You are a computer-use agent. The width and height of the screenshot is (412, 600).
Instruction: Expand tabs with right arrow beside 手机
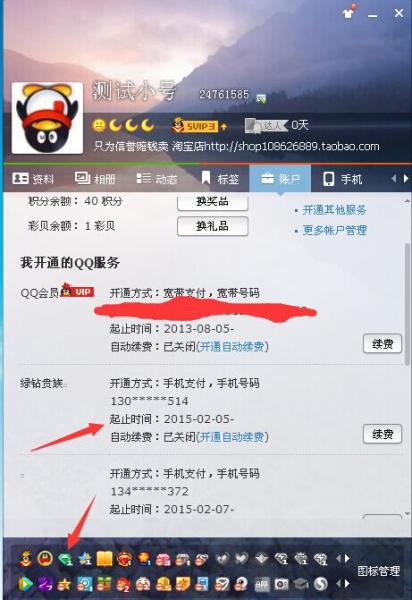click(406, 178)
